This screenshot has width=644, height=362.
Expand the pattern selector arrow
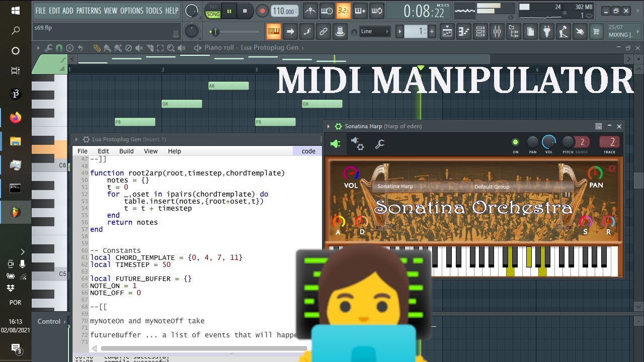pos(400,32)
